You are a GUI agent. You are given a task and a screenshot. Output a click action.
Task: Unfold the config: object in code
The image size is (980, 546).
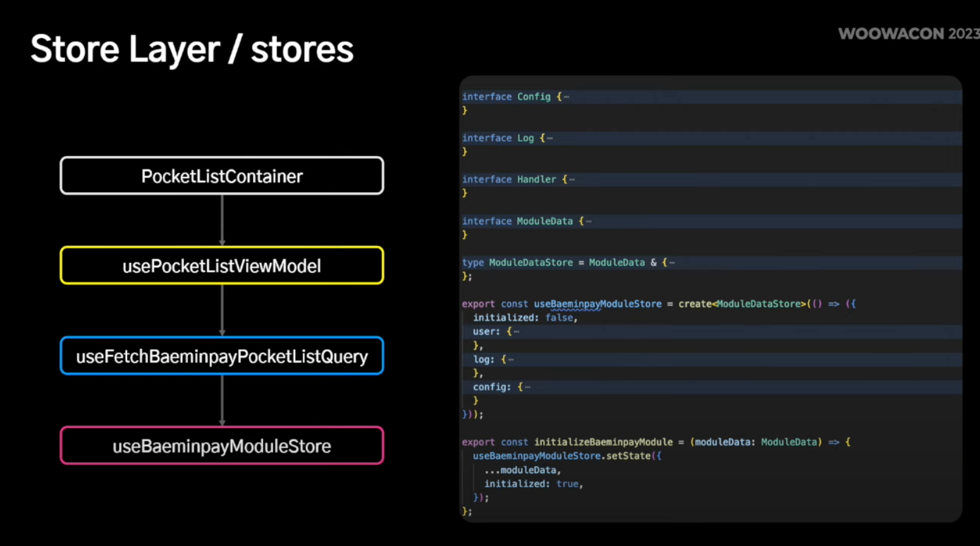[527, 387]
